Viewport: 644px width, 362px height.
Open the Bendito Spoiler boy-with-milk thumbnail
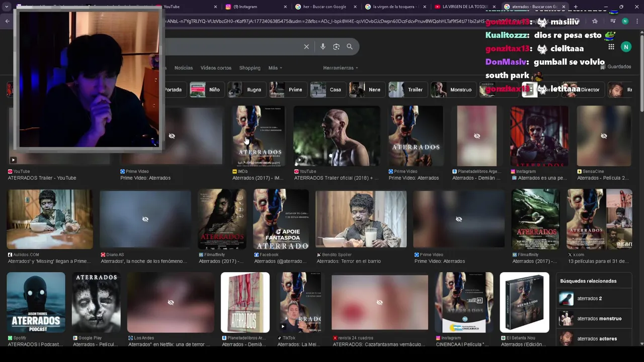[361, 219]
